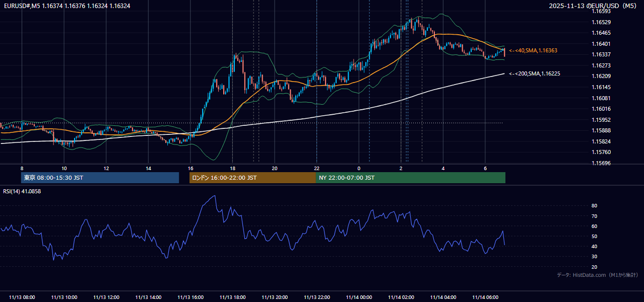Viewport: 644px width, 302px height.
Task: Select the 200 SMA 1.16225 label
Action: tap(535, 74)
